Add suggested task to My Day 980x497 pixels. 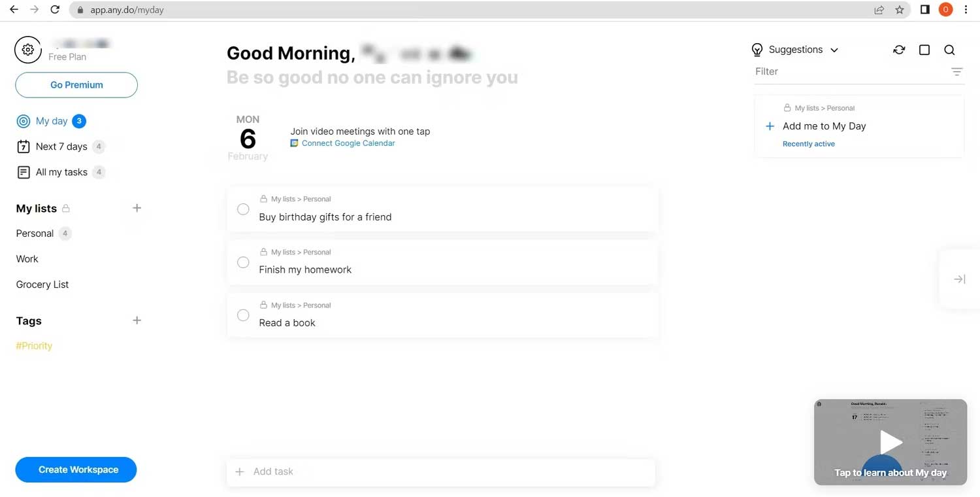click(770, 126)
